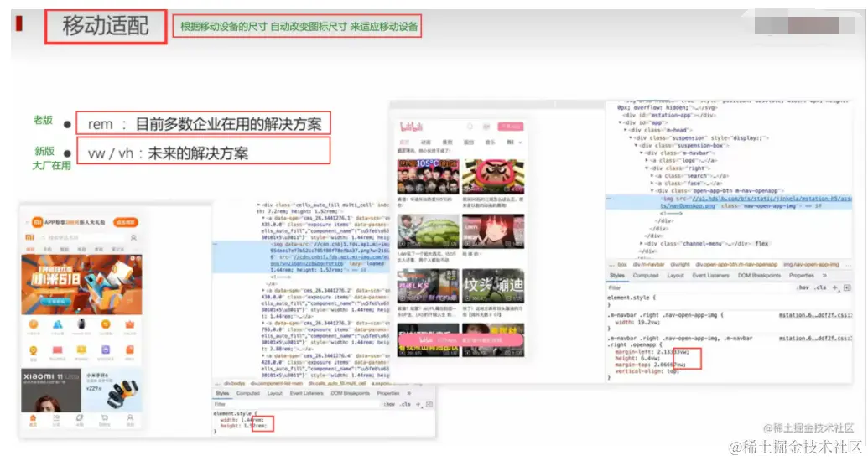868x461 pixels.
Task: Click the search icon in Bilibili header
Action: click(470, 127)
